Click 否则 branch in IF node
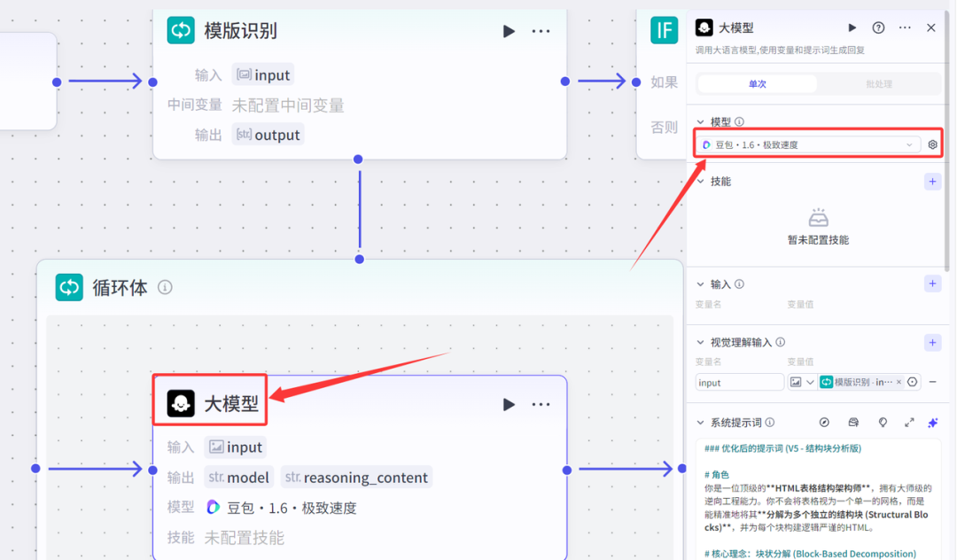Screen dimensions: 957x560 tap(664, 127)
